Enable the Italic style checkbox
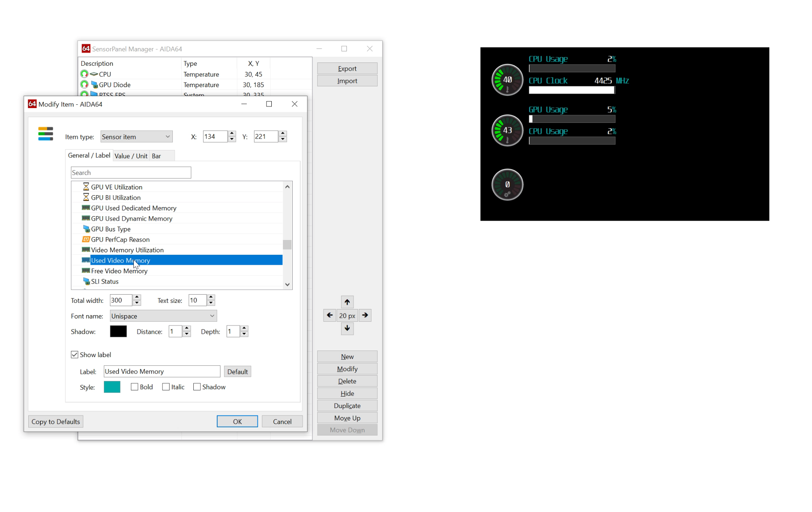Viewport: 812px width, 512px height. pyautogui.click(x=166, y=387)
